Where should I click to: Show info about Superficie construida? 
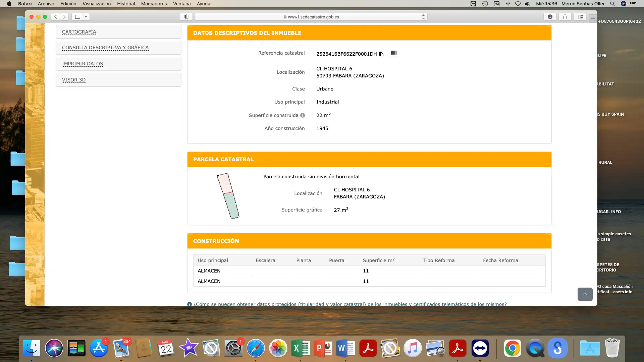303,116
